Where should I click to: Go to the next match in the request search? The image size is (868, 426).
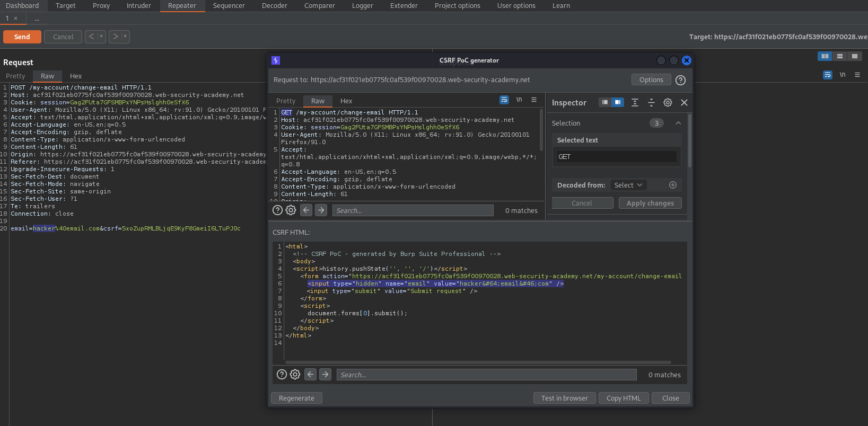[321, 210]
